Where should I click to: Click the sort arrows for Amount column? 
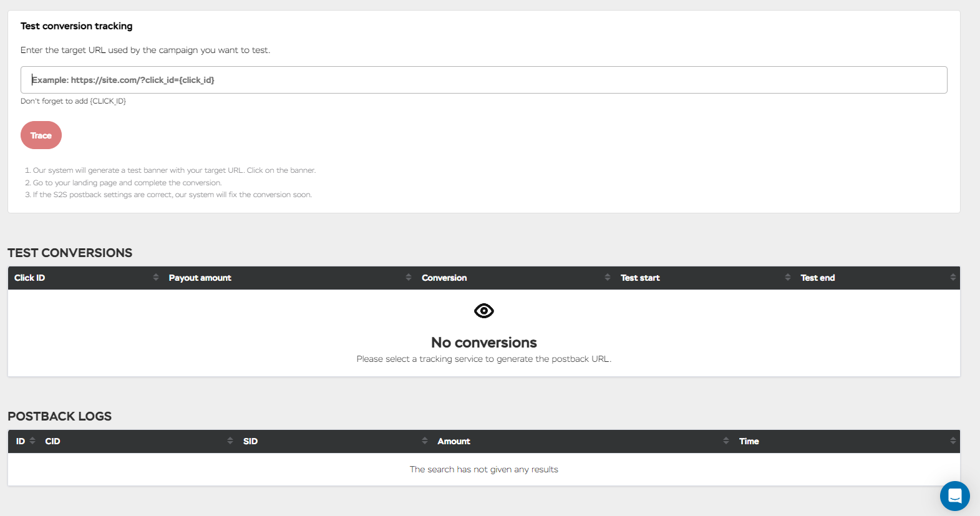tap(725, 441)
